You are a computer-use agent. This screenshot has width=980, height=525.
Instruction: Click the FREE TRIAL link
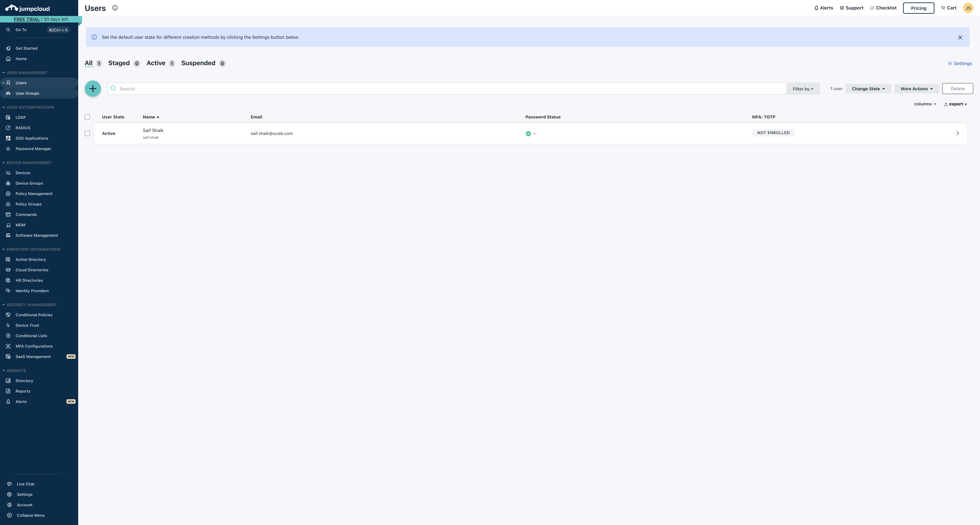pyautogui.click(x=27, y=19)
